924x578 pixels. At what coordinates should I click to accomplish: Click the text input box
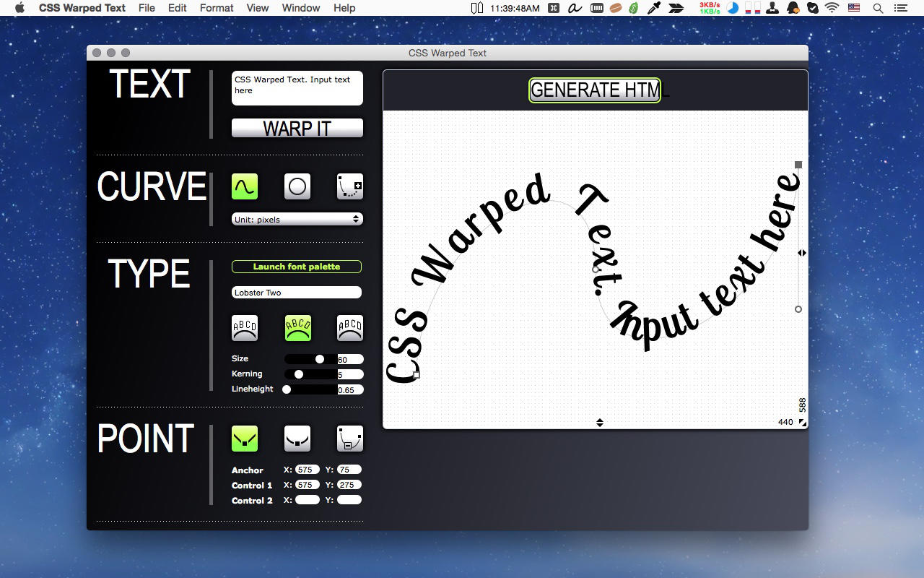click(297, 88)
